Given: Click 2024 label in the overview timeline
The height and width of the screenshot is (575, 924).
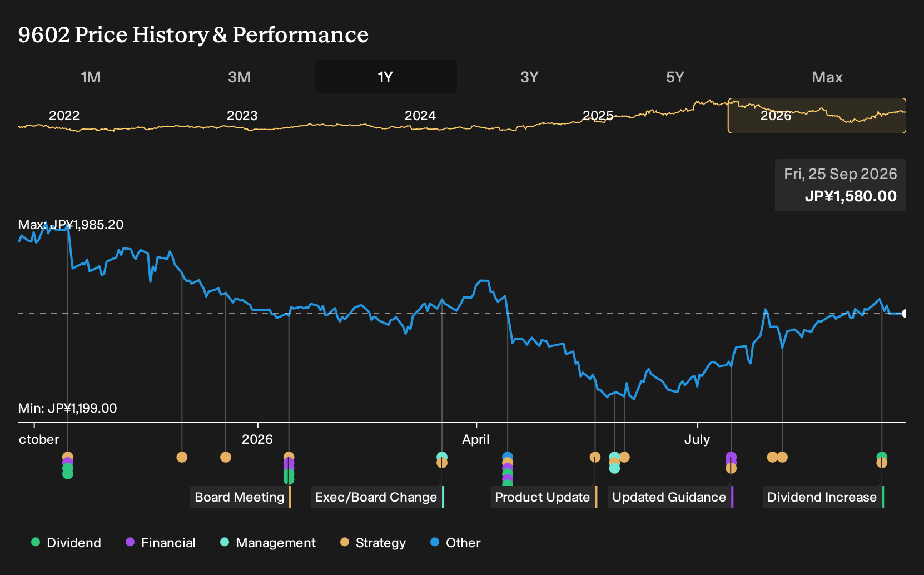Looking at the screenshot, I should pos(420,116).
